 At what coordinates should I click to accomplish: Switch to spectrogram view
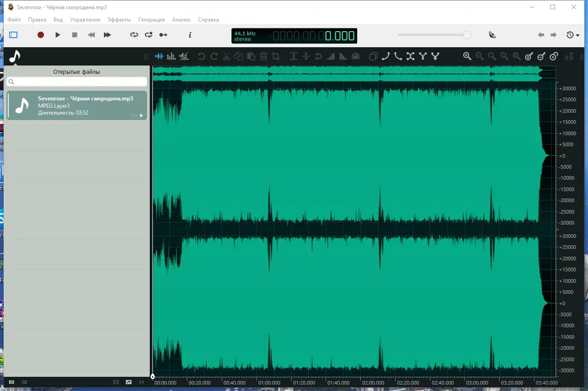(x=171, y=56)
